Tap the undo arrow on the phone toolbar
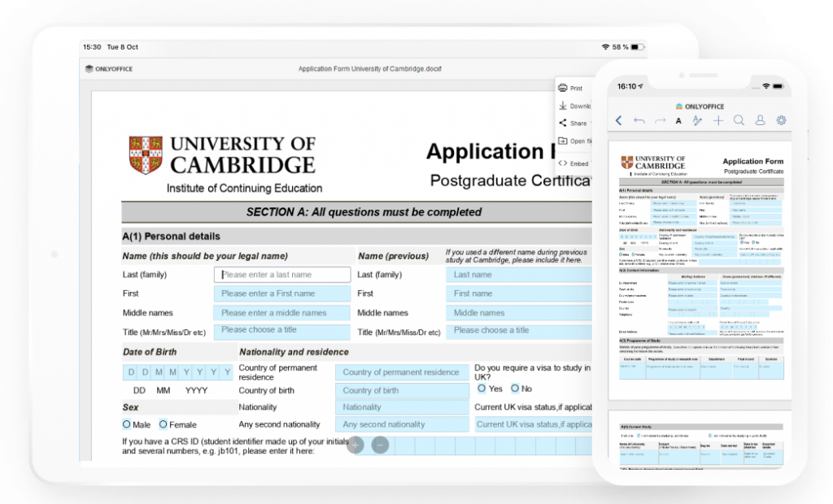Image resolution: width=833 pixels, height=504 pixels. point(639,120)
